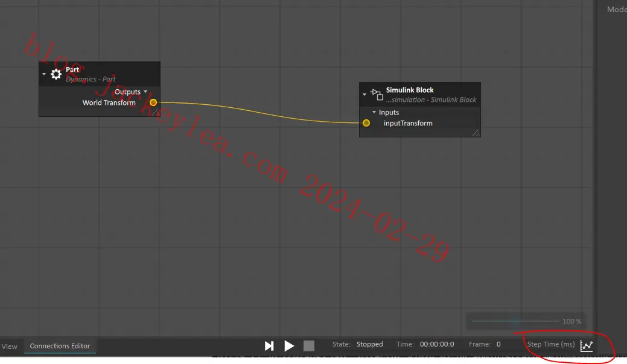Step forward one simulation frame
This screenshot has width=627, height=364.
coord(269,346)
